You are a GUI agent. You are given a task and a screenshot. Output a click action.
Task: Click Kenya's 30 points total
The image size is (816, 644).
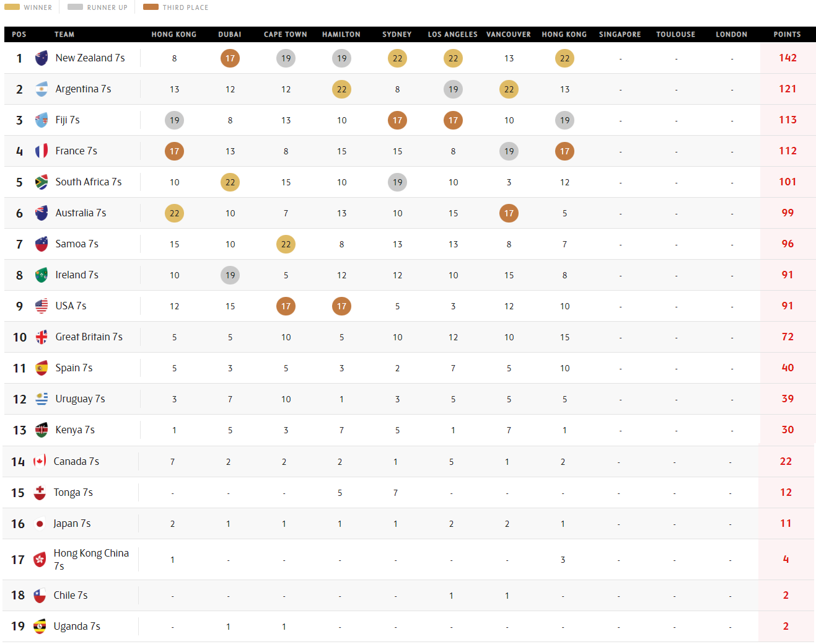click(x=788, y=430)
